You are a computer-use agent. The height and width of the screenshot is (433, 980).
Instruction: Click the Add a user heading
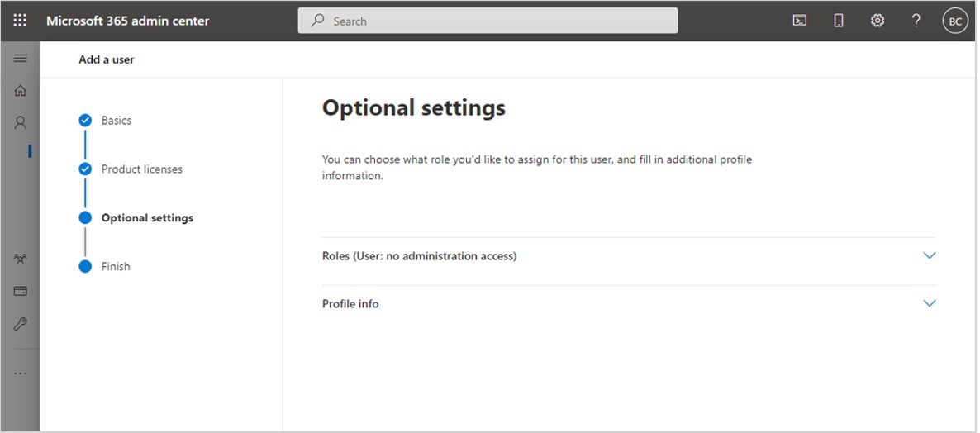(107, 59)
